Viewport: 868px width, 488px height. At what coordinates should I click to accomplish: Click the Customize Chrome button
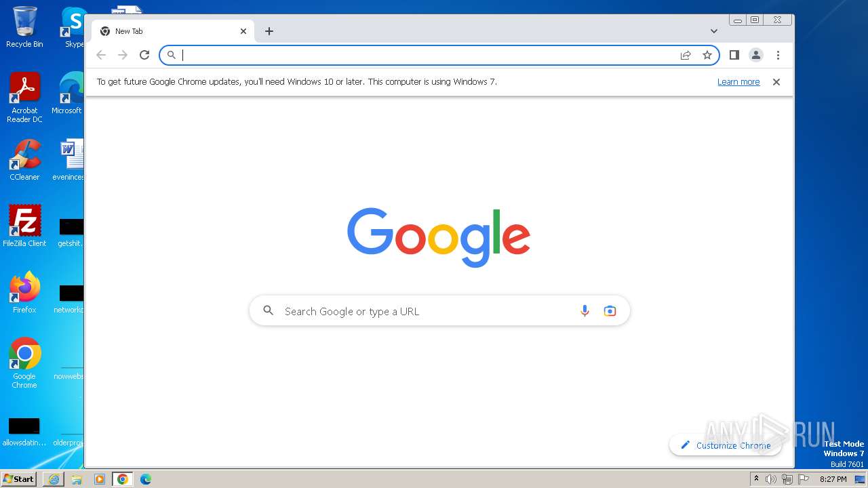(725, 445)
